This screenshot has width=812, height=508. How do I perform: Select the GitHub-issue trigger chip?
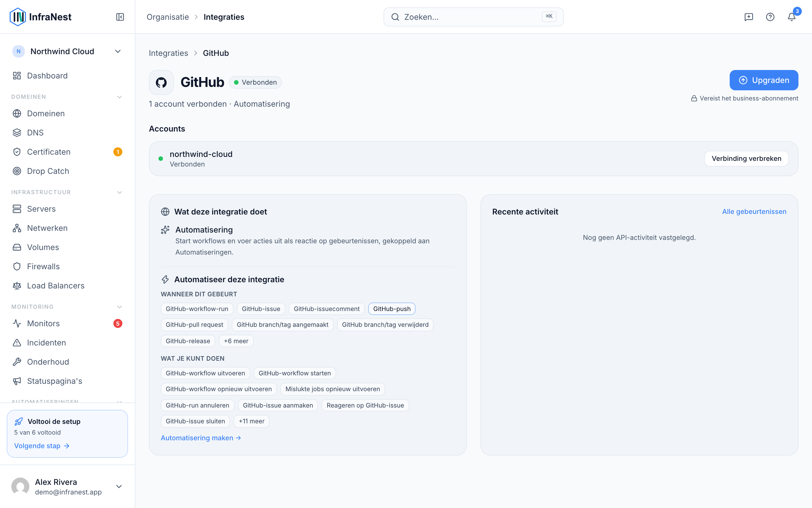[x=261, y=309]
